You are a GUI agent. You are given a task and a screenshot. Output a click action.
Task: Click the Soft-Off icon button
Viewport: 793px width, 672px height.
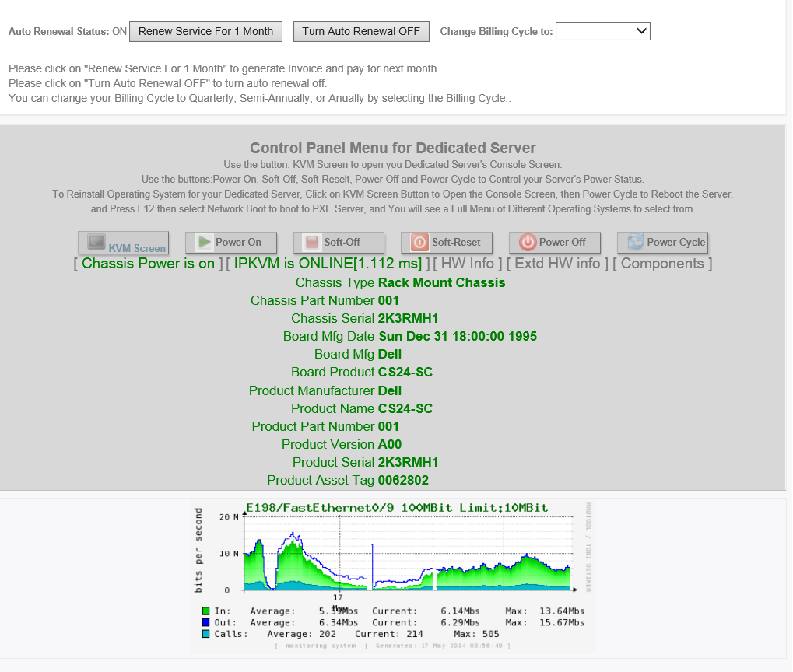point(312,243)
